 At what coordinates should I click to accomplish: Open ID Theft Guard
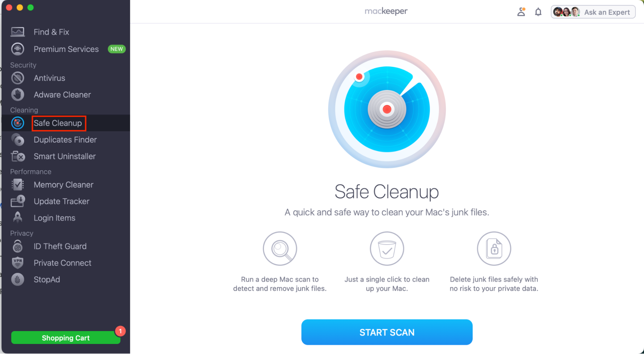[x=18, y=246]
